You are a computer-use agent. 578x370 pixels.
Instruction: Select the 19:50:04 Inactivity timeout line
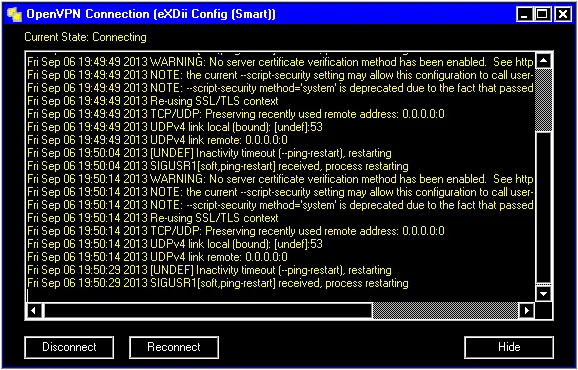coord(209,153)
